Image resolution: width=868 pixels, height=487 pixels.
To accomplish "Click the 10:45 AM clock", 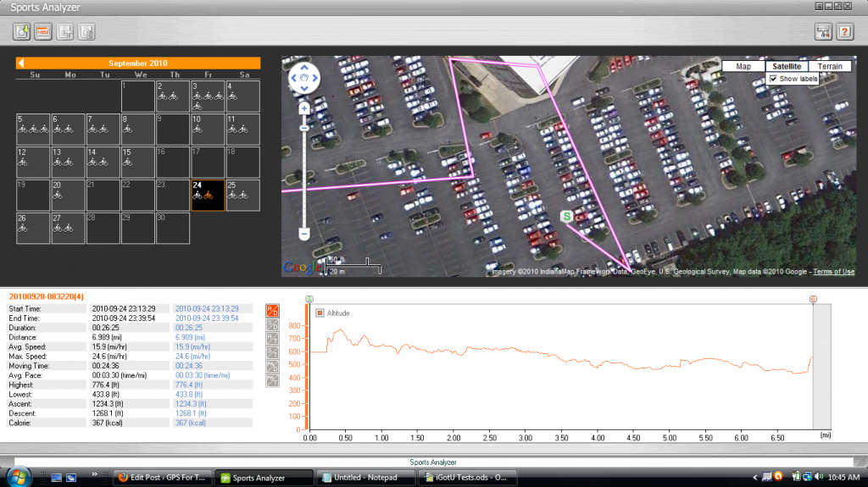I will click(x=843, y=477).
